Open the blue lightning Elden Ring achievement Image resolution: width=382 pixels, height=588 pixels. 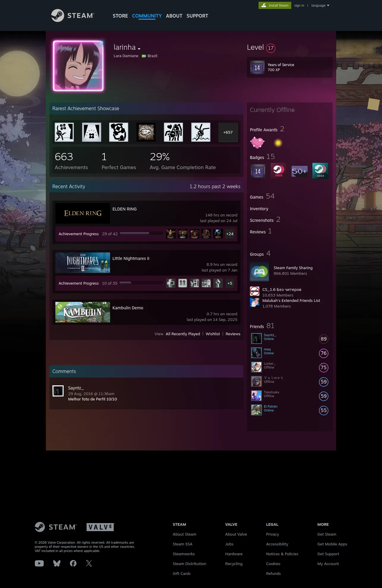pyautogui.click(x=218, y=234)
